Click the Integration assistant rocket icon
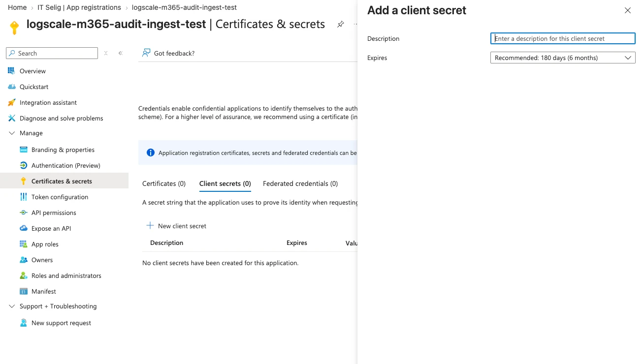 point(11,102)
